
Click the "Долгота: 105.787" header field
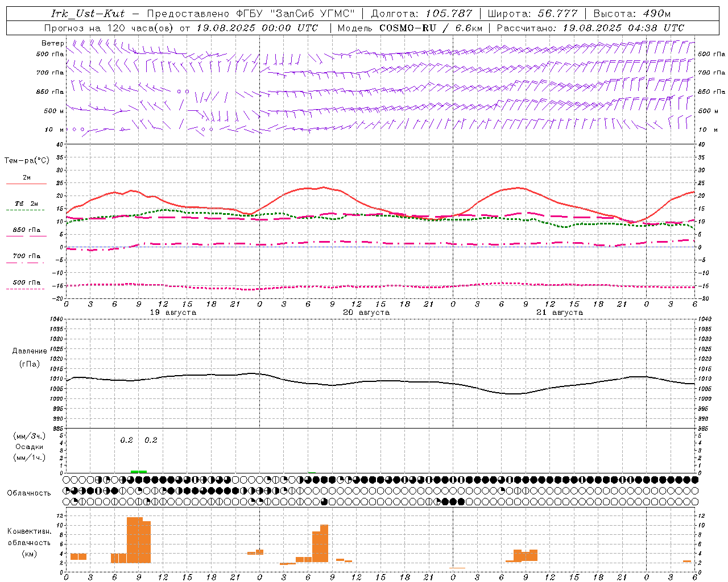tap(421, 14)
